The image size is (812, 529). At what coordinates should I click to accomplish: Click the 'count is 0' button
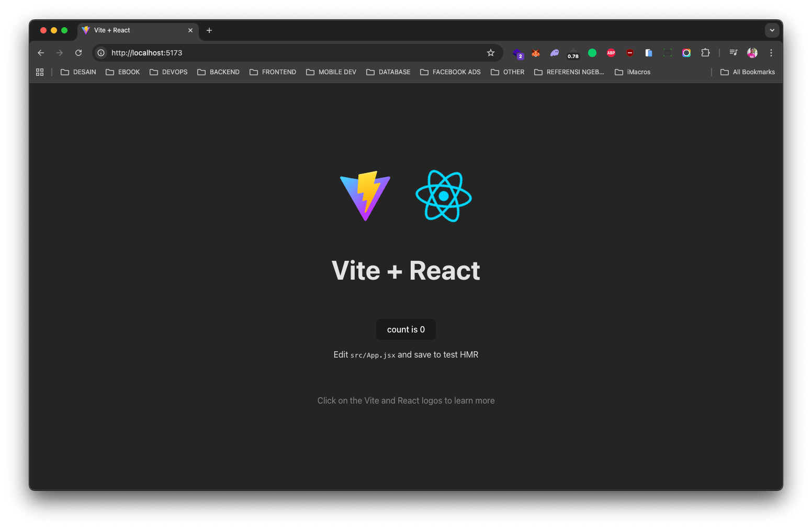pos(406,329)
